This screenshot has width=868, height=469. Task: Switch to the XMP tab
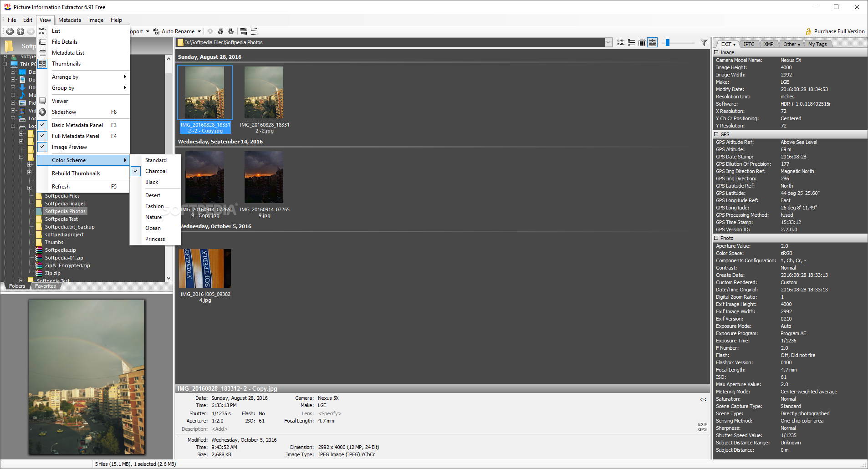pos(769,44)
